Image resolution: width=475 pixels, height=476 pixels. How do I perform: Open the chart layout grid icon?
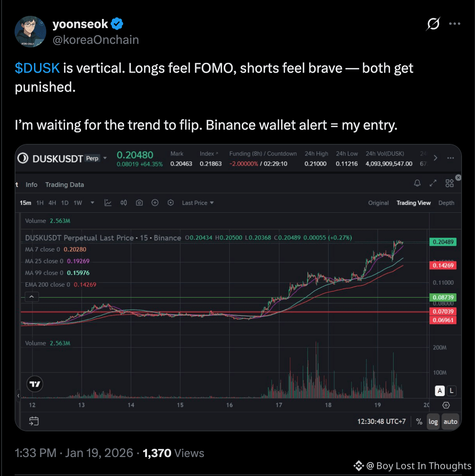pyautogui.click(x=449, y=183)
